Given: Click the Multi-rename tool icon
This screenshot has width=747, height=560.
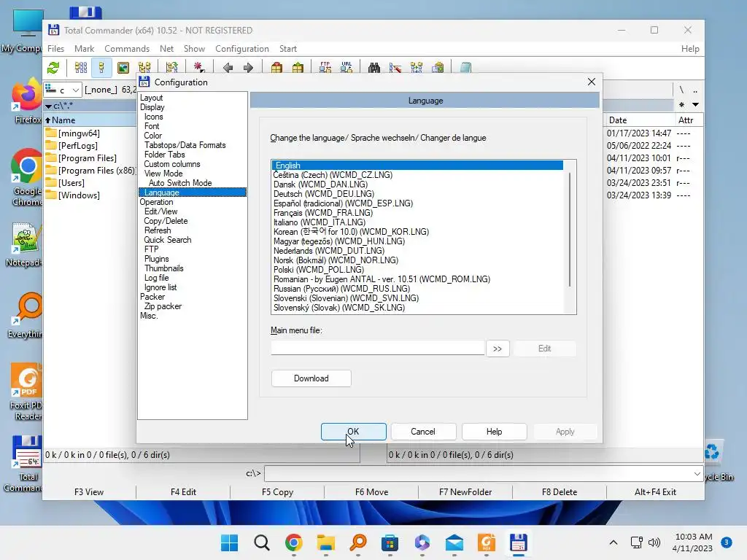Looking at the screenshot, I should tap(395, 68).
